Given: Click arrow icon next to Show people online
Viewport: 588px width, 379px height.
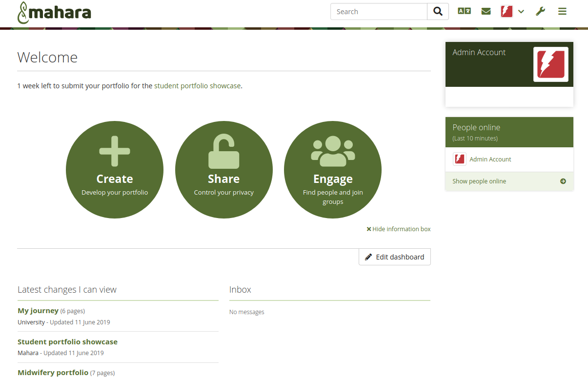Looking at the screenshot, I should [563, 181].
